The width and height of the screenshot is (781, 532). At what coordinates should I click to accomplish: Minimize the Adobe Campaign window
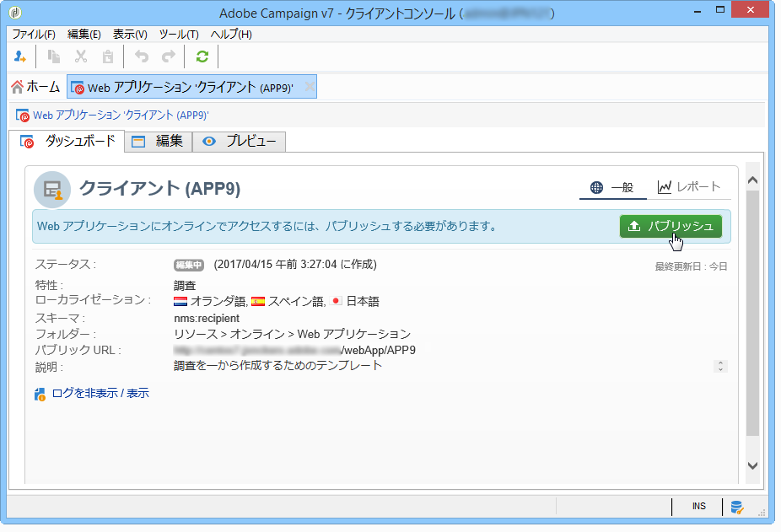point(698,12)
